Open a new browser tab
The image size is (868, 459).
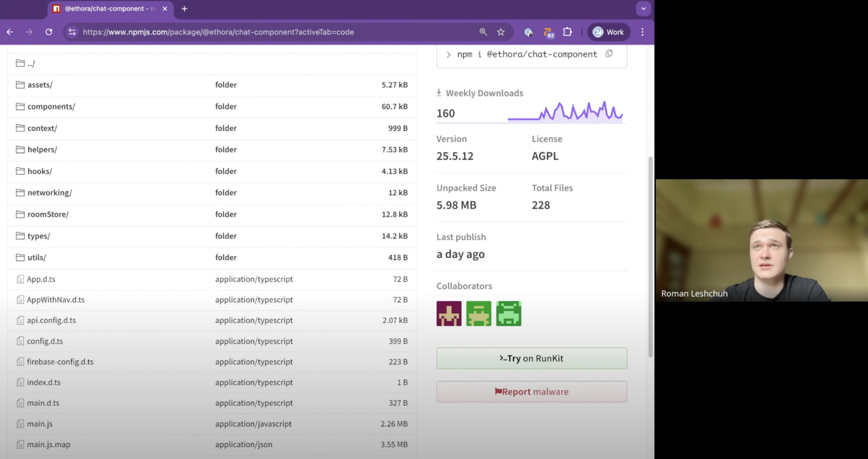[x=184, y=9]
